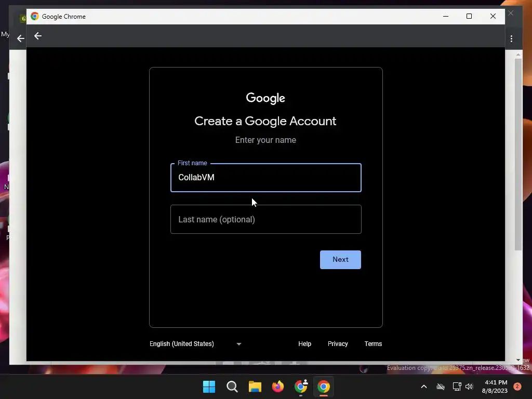This screenshot has width=532, height=399.
Task: Click the scroll down arrow in background window
Action: 518,360
